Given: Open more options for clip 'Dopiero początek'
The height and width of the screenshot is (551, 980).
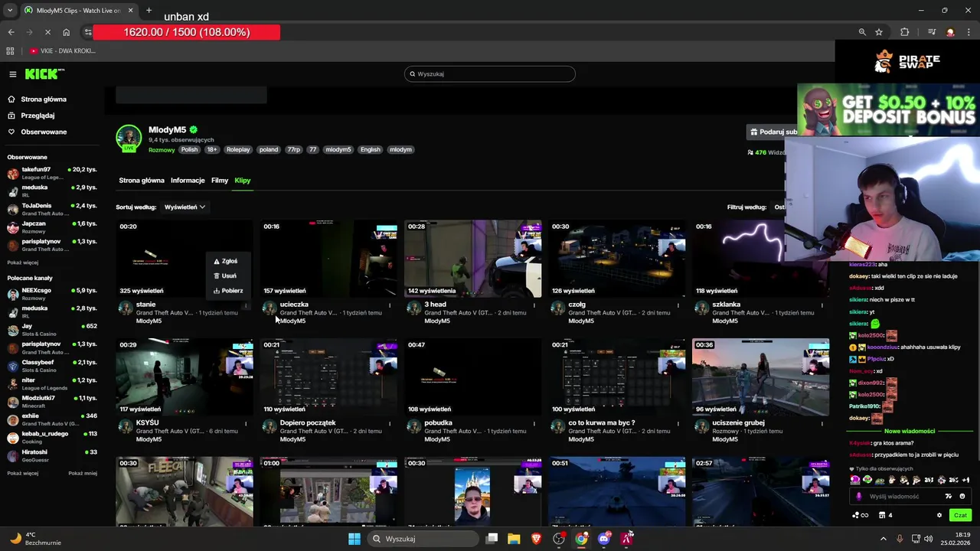Looking at the screenshot, I should pos(390,423).
